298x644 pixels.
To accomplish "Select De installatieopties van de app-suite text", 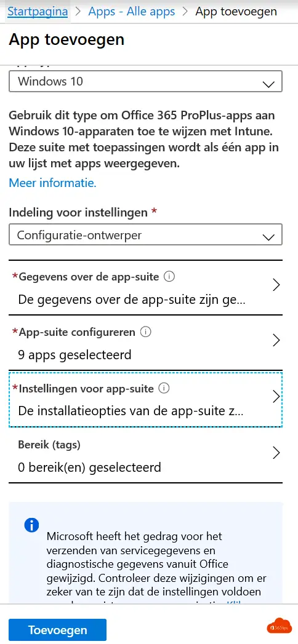I will [x=132, y=410].
